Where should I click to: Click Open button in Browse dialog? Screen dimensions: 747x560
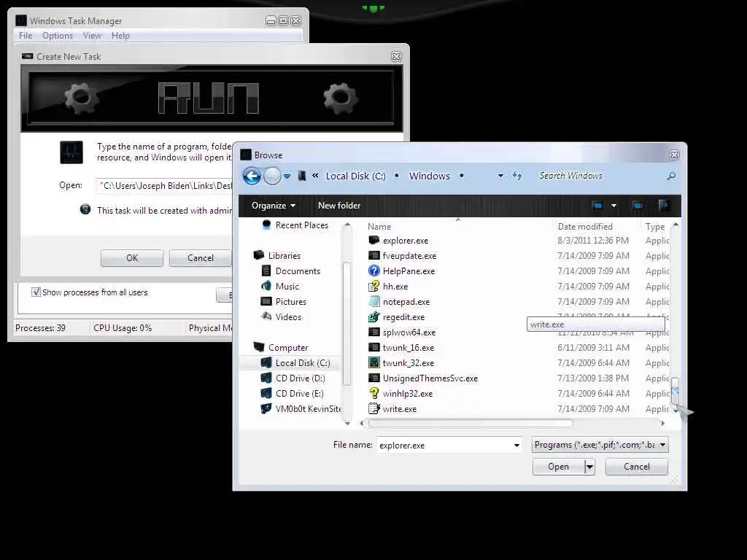tap(558, 467)
